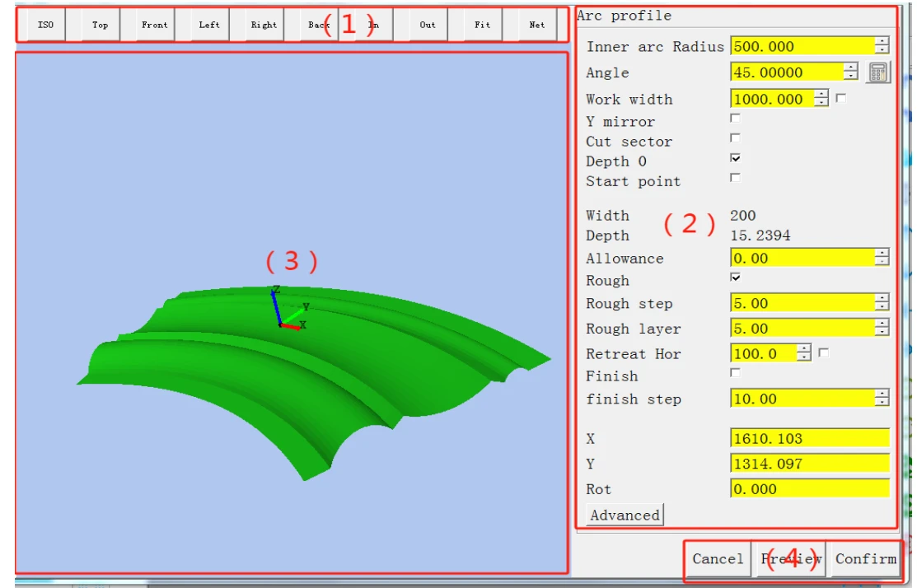Open the Advanced settings
Viewport: 917px width, 588px height.
tap(625, 515)
